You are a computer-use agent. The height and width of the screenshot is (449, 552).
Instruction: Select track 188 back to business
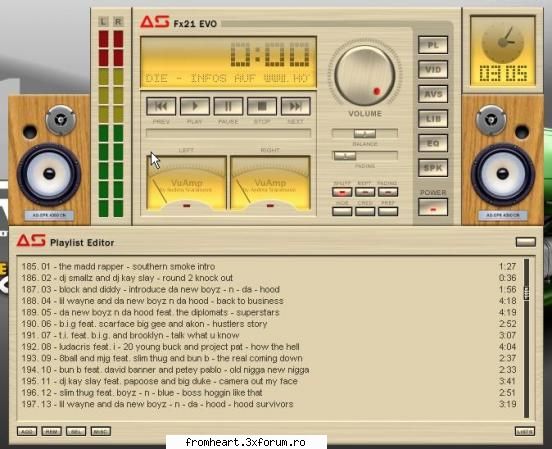click(269, 301)
